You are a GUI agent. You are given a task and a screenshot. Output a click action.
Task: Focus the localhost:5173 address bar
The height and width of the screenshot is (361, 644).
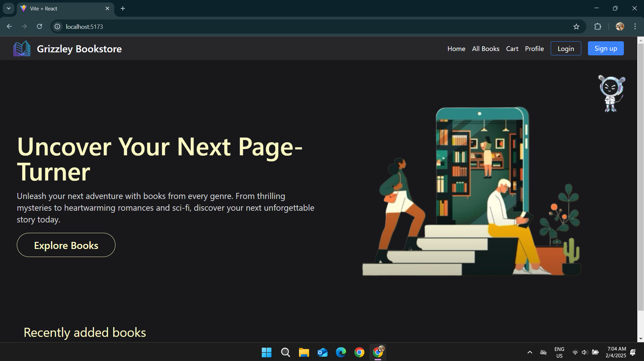(315, 27)
